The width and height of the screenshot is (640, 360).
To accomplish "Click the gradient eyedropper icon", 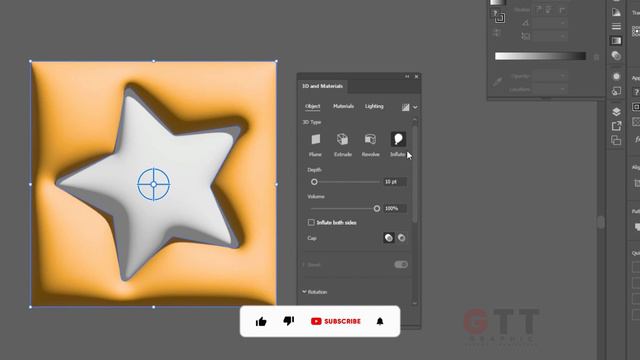I will tap(497, 82).
